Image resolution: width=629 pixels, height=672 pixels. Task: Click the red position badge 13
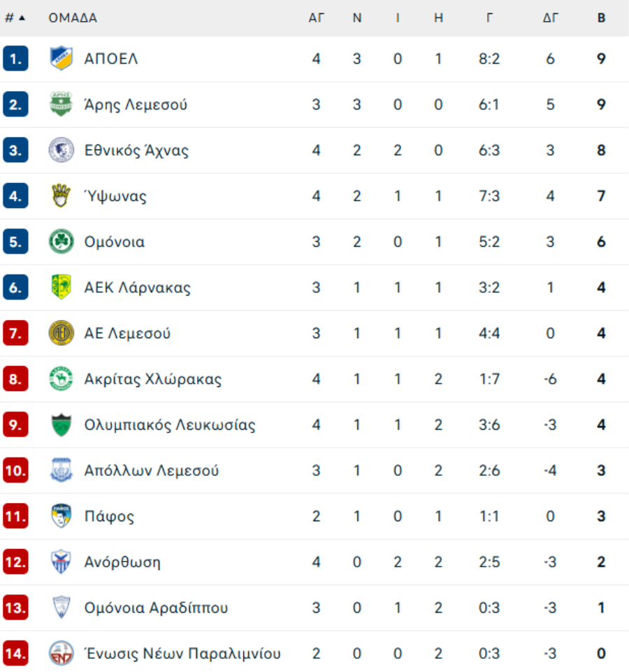pos(15,608)
